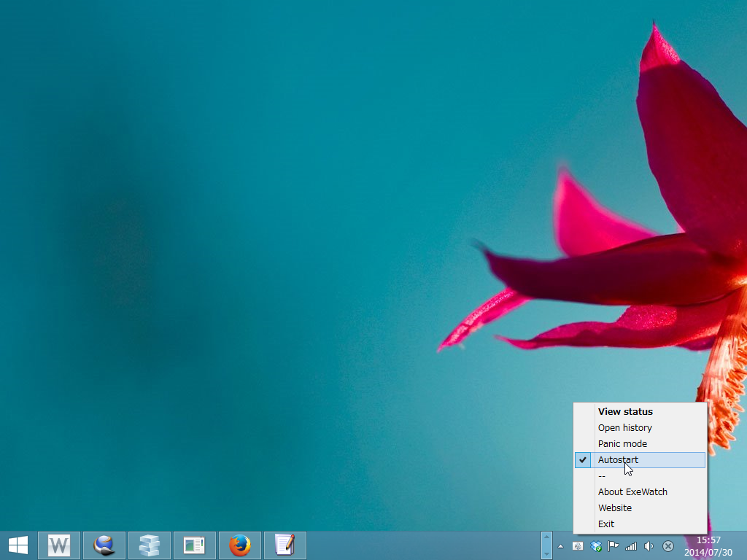Activate Panic mode in ExeWatch menu
Image resolution: width=747 pixels, height=560 pixels.
640,444
